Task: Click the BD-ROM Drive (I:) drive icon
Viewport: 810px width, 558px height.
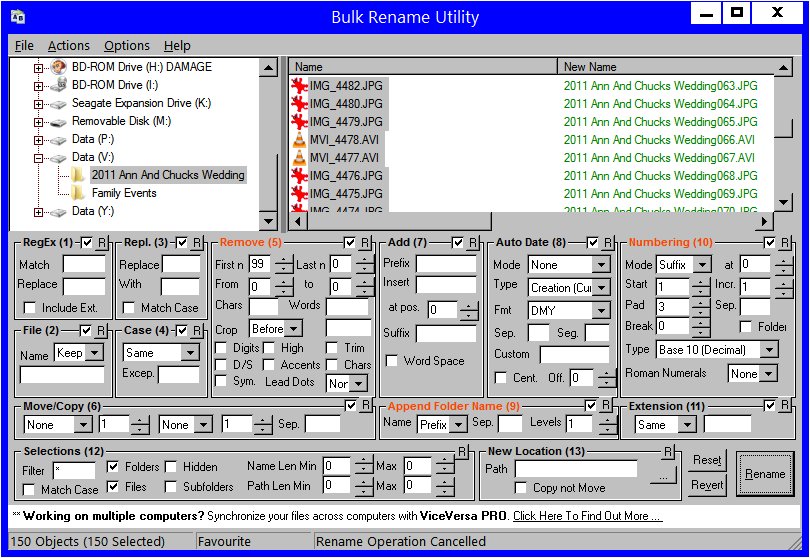Action: [58, 85]
